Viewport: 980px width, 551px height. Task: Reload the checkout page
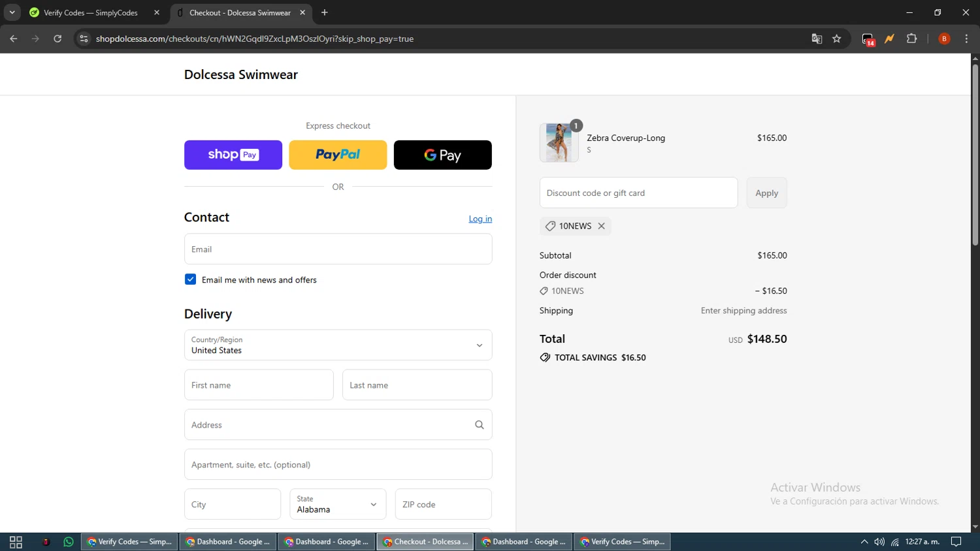click(57, 39)
